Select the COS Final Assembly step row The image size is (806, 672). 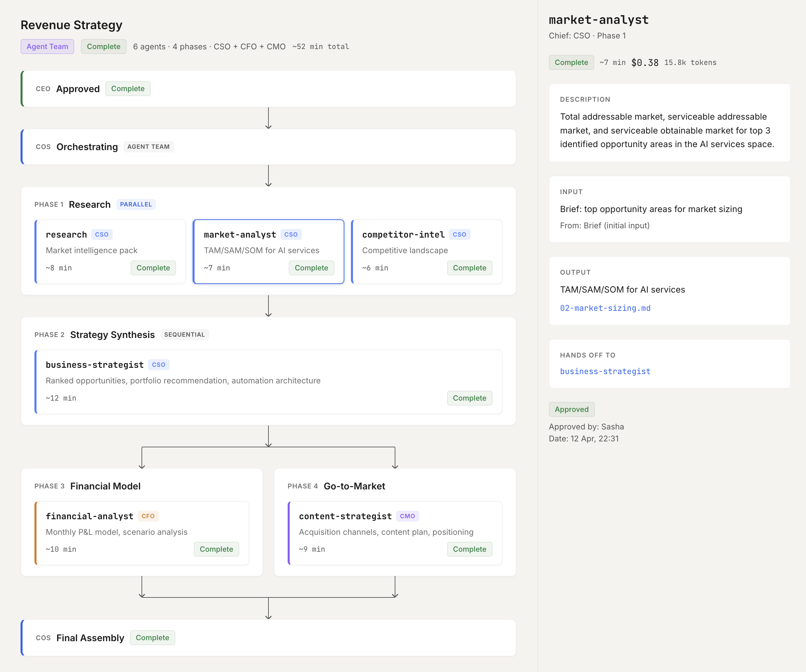[268, 638]
